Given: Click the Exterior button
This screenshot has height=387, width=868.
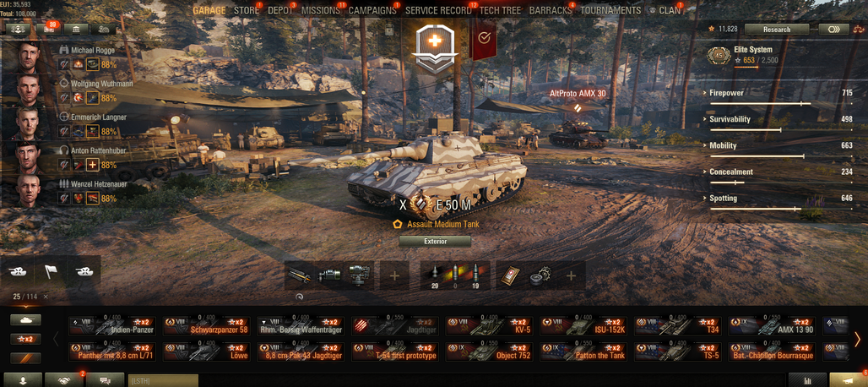Looking at the screenshot, I should click(x=435, y=242).
